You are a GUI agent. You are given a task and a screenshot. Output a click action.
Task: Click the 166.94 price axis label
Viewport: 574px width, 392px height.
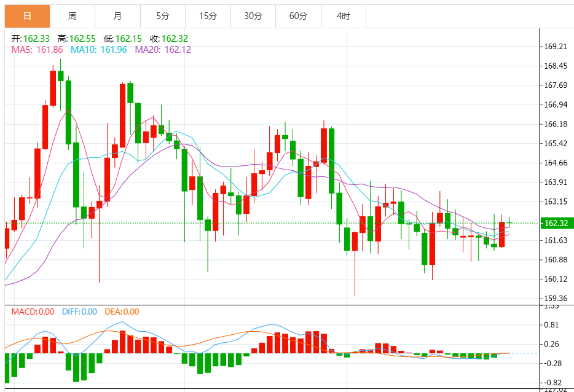[x=556, y=104]
